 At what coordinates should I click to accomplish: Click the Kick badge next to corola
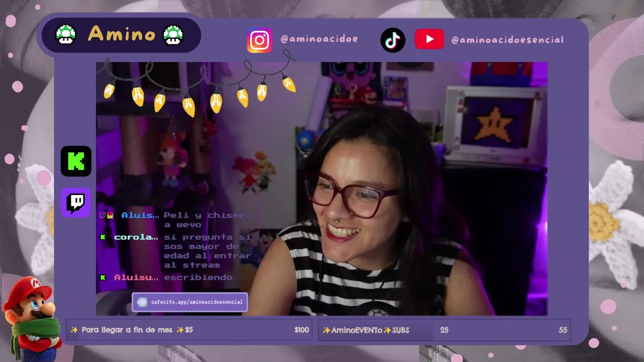coord(103,237)
